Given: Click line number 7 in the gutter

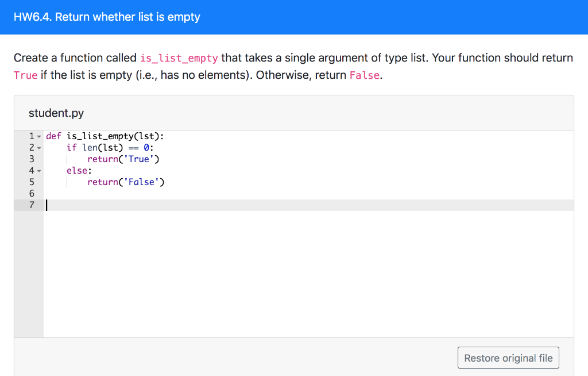Looking at the screenshot, I should coord(31,205).
